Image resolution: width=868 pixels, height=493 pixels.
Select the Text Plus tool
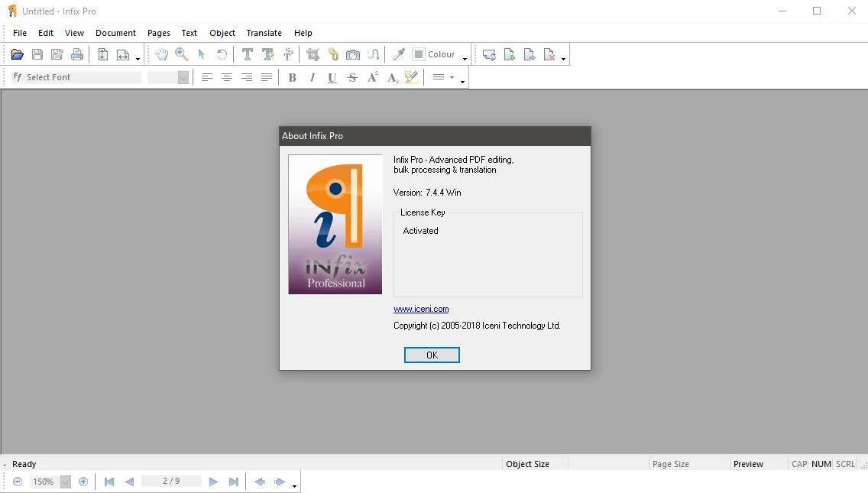268,54
